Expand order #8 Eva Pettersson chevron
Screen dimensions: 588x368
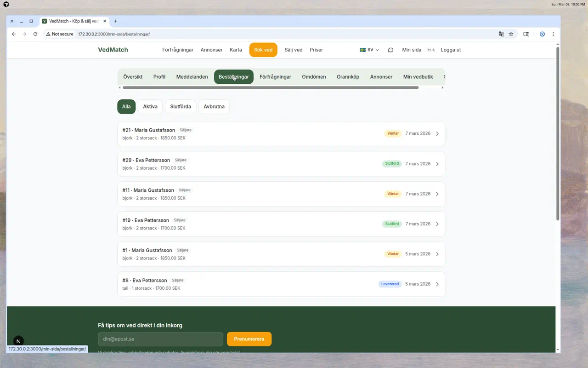click(437, 284)
